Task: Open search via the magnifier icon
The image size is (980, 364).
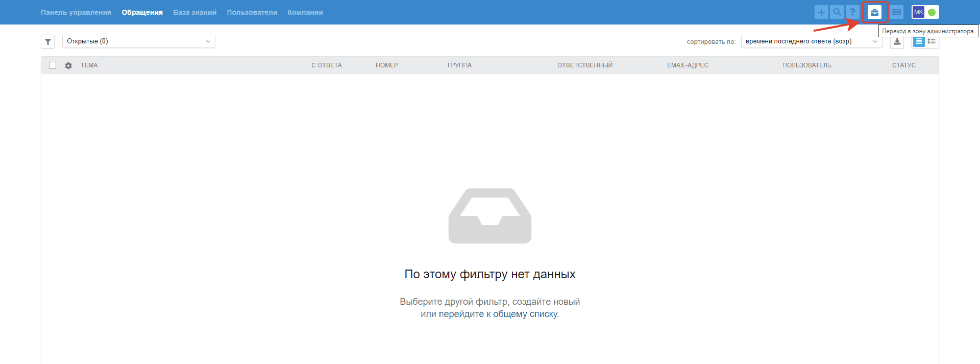Action: [837, 12]
